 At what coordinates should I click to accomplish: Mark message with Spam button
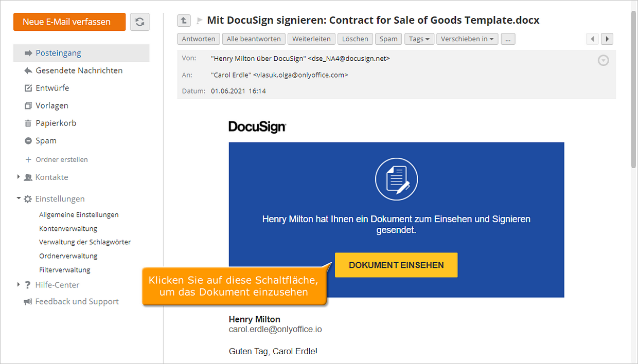[x=388, y=39]
